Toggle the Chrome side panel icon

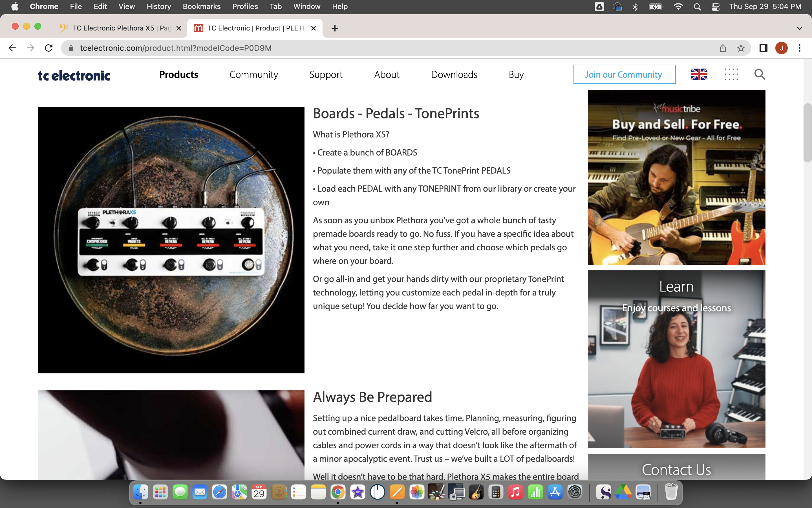click(x=763, y=48)
